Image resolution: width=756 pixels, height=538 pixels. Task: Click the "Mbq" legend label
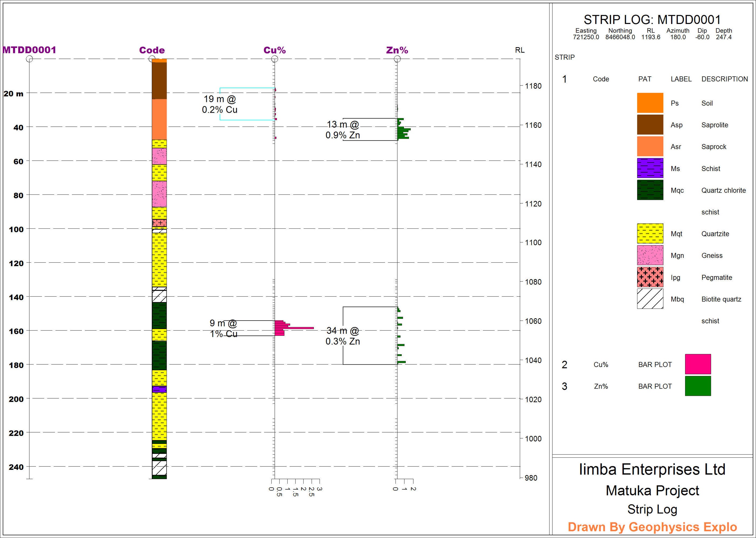(677, 300)
